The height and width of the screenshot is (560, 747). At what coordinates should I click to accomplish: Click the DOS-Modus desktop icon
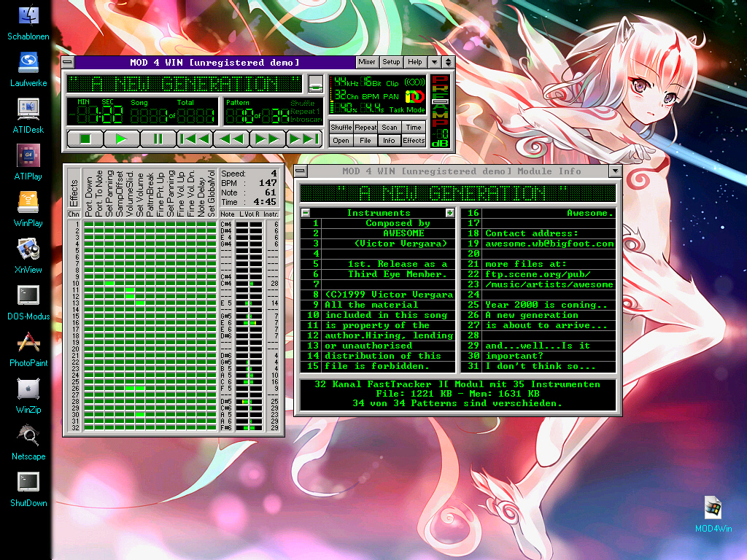tap(28, 303)
